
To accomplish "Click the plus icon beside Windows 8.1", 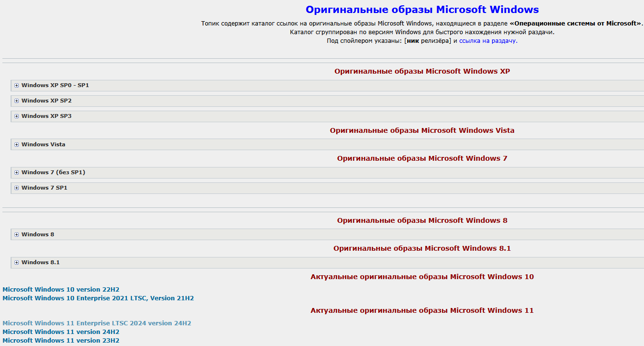I will [x=16, y=262].
